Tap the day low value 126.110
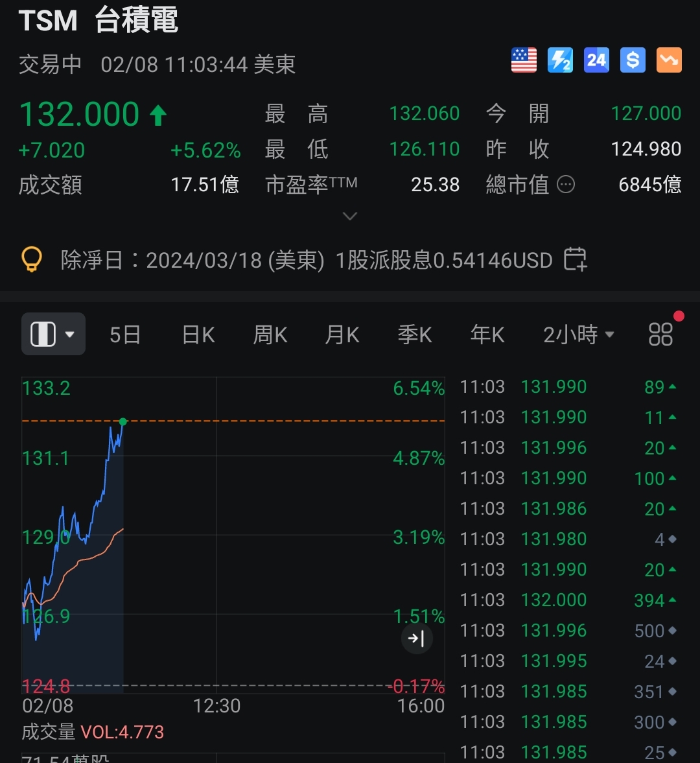This screenshot has height=763, width=700. click(424, 149)
